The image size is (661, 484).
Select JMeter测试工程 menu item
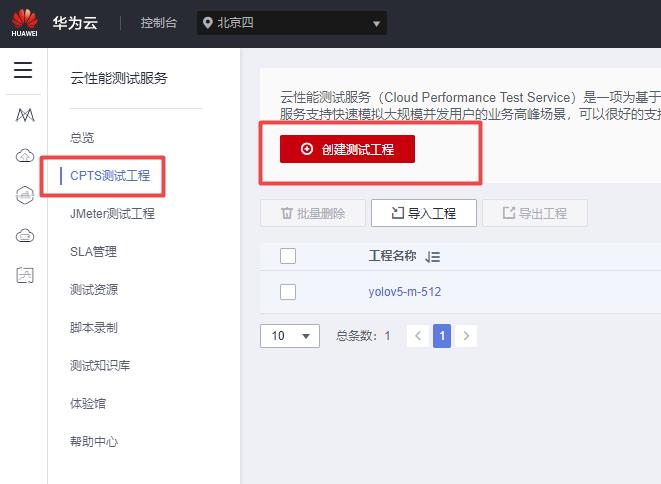[112, 213]
